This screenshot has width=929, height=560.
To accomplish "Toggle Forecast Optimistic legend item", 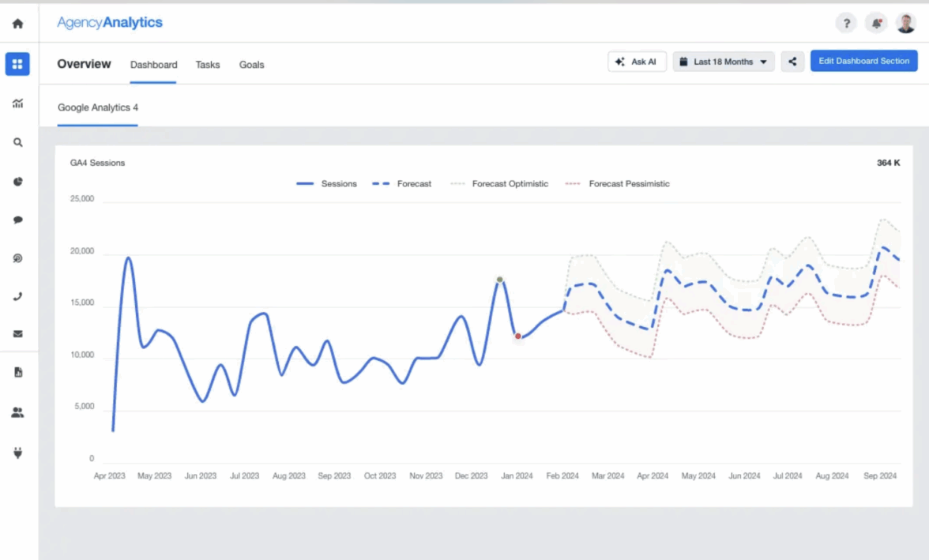I will 499,184.
